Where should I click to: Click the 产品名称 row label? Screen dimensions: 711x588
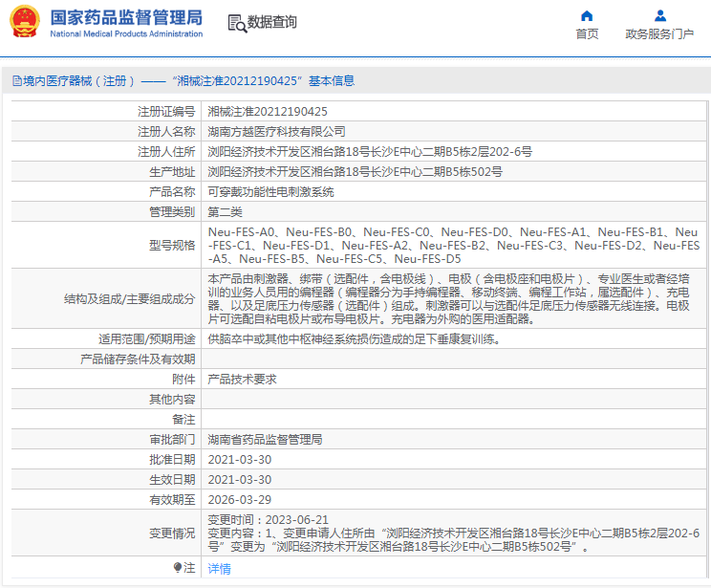coord(172,192)
